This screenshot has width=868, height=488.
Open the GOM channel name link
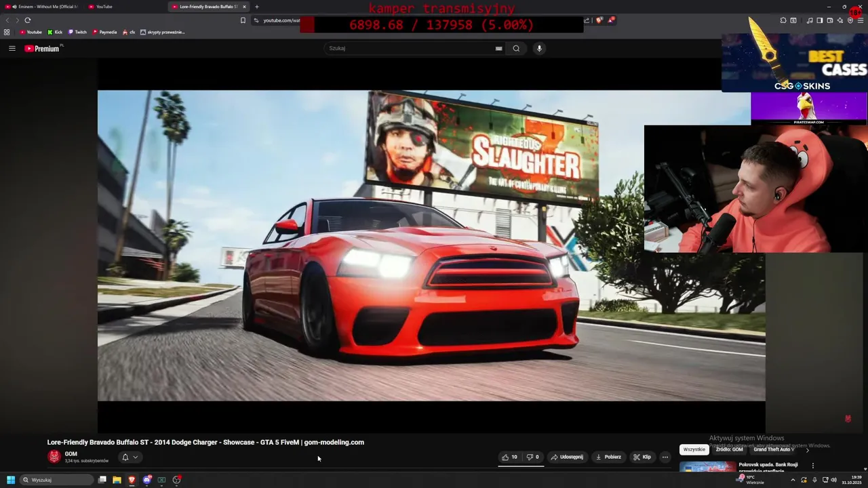click(71, 454)
